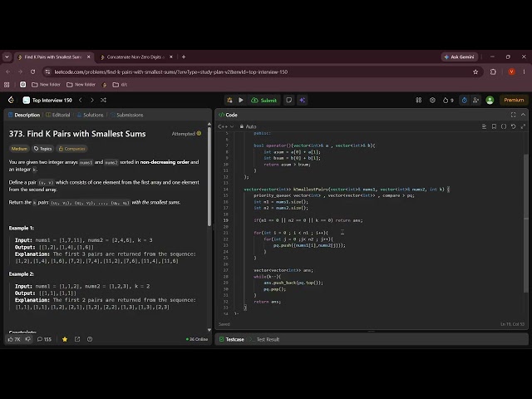Click the address bar URL
This screenshot has width=532, height=399.
tap(171, 72)
